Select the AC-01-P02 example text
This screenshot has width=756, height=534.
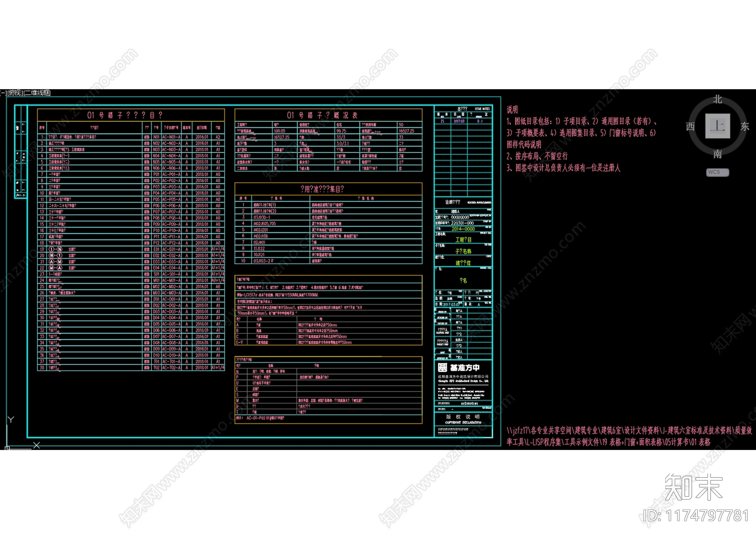[x=265, y=418]
